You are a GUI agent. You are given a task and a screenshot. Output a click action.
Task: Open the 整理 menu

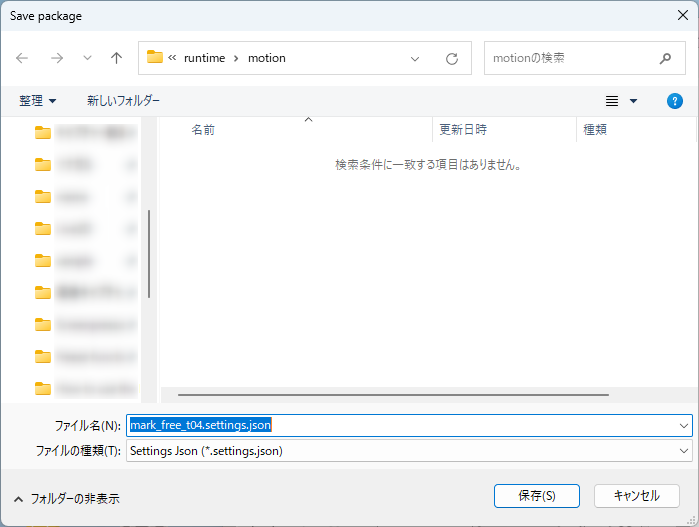coord(38,101)
